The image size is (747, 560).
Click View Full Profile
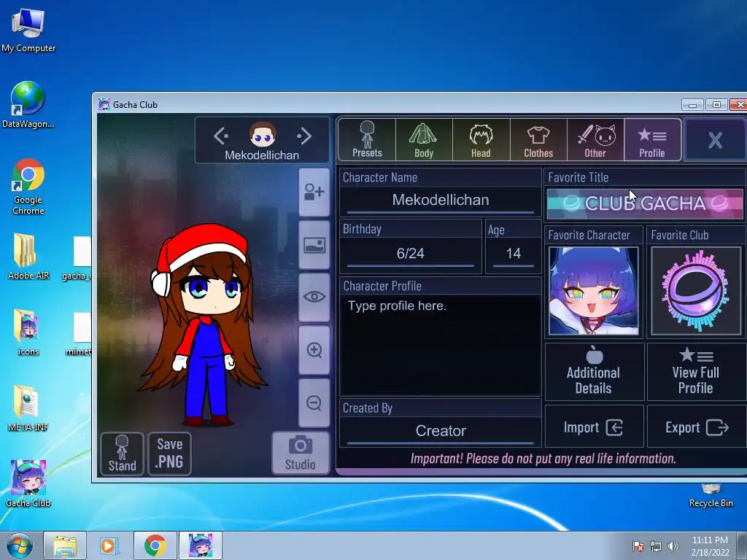tap(696, 372)
